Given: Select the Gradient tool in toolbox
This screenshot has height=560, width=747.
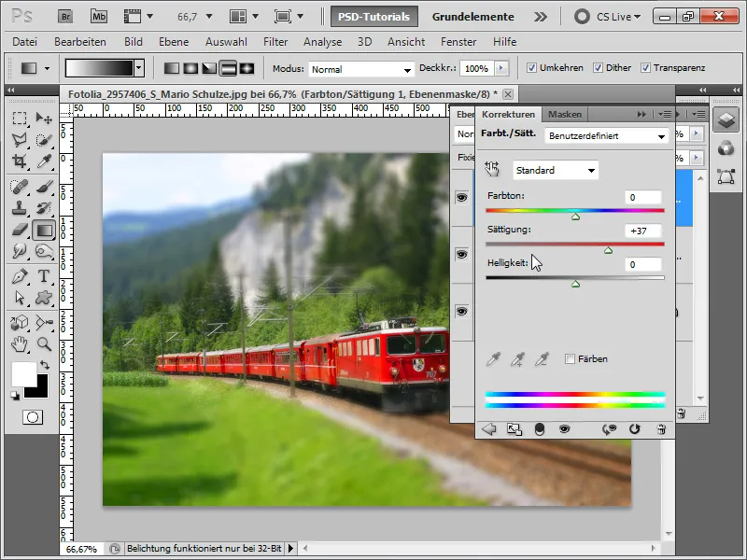Looking at the screenshot, I should pos(44,230).
